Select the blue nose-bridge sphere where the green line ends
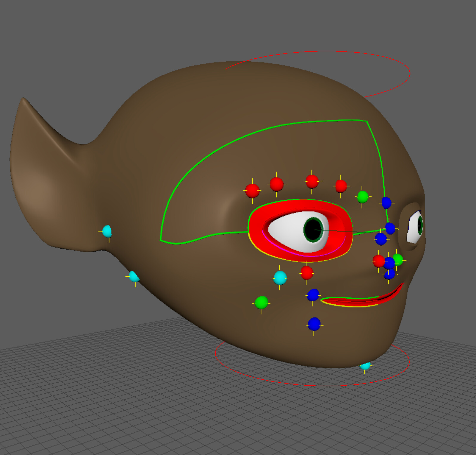 click(x=390, y=228)
